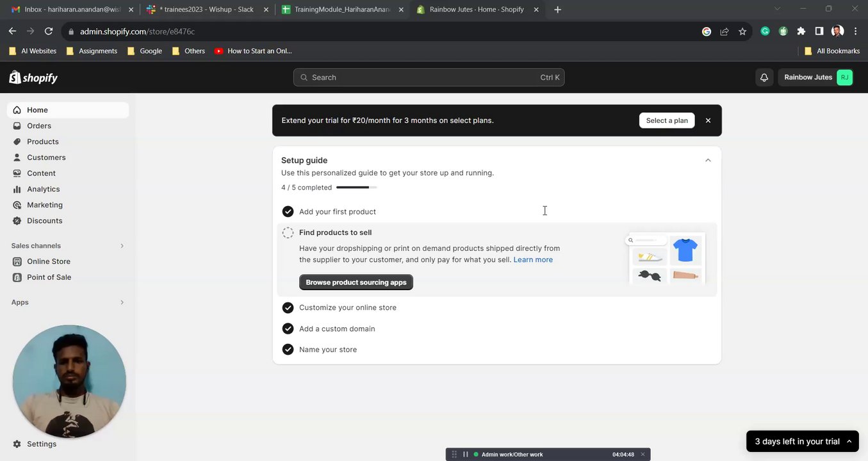The width and height of the screenshot is (868, 461).
Task: Toggle Add a custom domain checkmark
Action: coord(288,328)
